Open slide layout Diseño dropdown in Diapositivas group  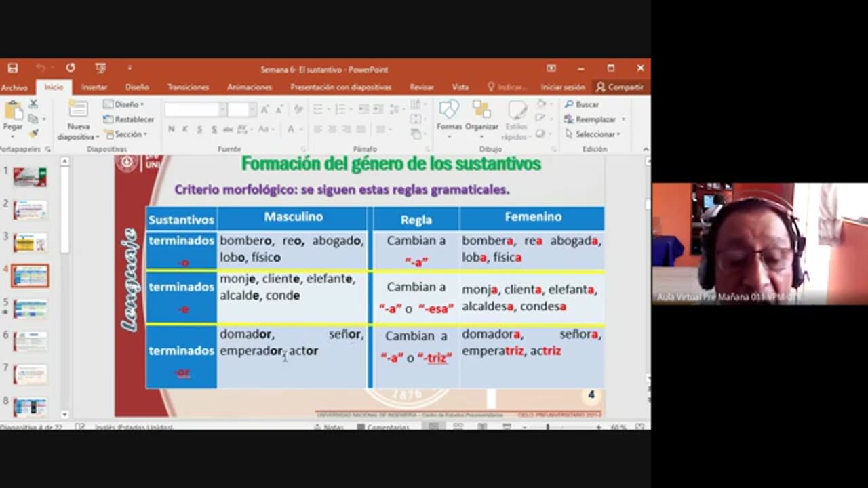click(124, 104)
